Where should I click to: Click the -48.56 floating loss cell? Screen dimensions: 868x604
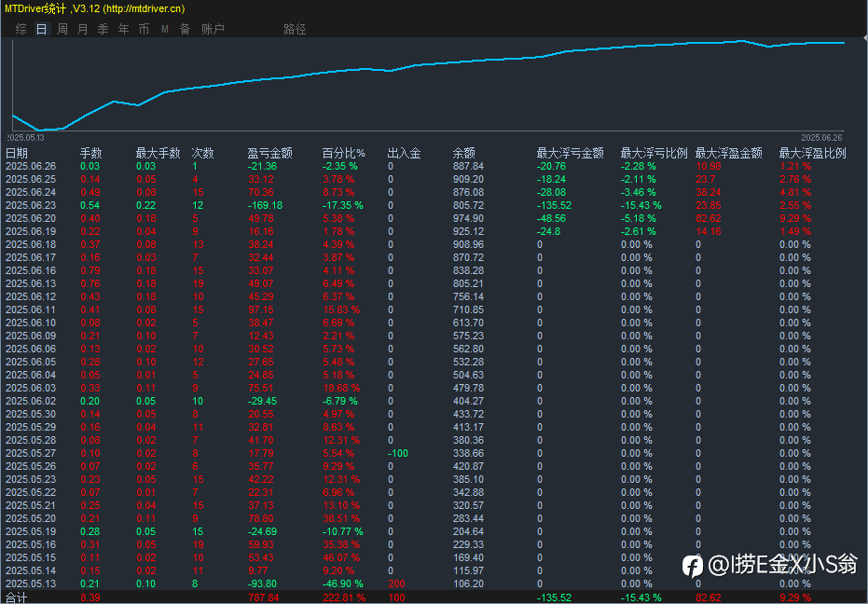[551, 218]
